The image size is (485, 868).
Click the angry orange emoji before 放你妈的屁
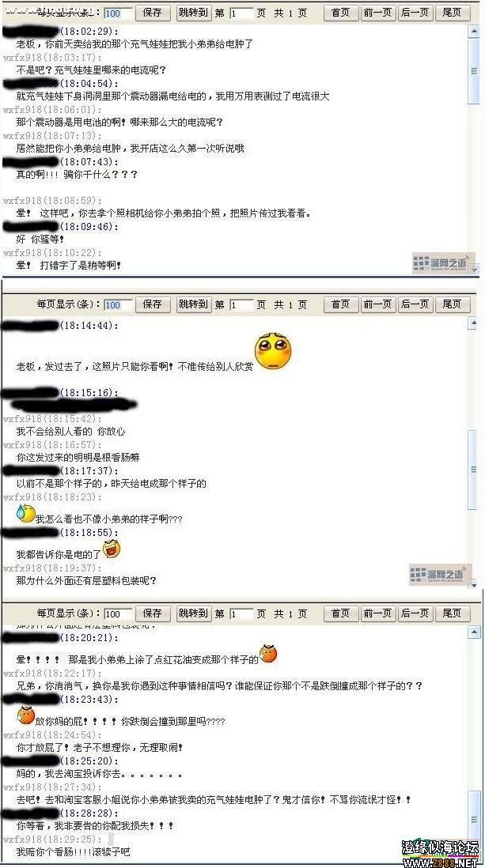[x=25, y=715]
